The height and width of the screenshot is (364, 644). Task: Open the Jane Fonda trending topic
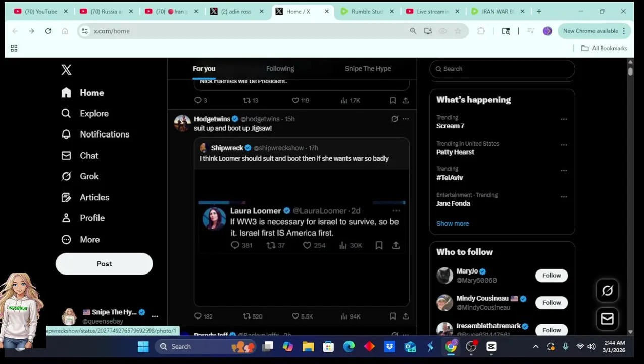click(x=453, y=203)
